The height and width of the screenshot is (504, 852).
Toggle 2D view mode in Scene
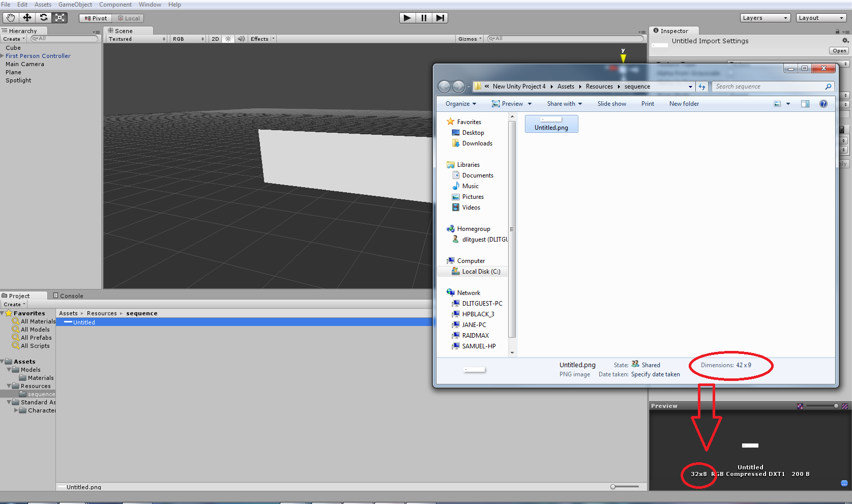point(215,39)
